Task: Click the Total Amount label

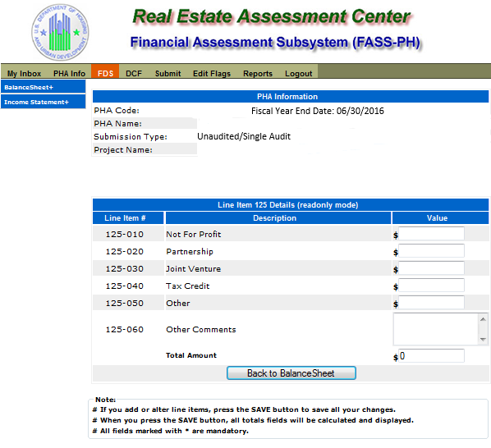Action: coord(191,355)
